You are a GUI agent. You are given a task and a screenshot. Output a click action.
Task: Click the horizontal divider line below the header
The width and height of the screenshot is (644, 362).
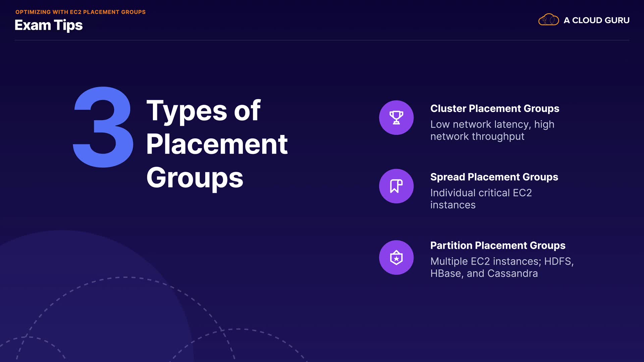(322, 40)
